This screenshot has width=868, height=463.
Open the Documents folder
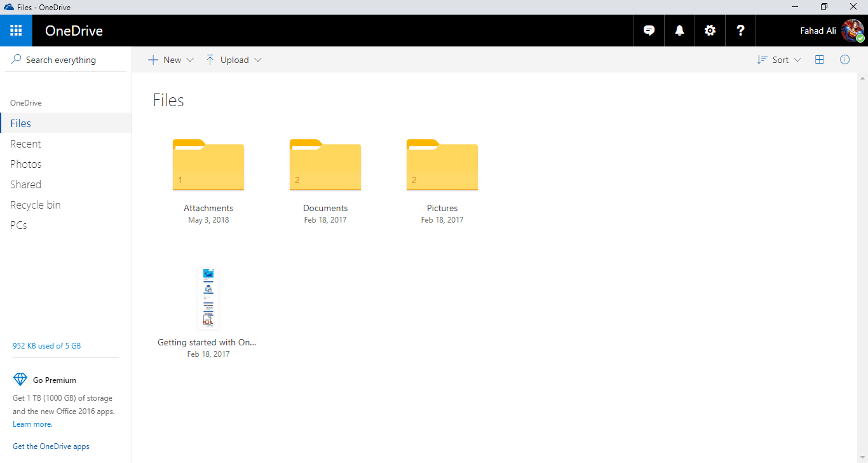tap(325, 165)
